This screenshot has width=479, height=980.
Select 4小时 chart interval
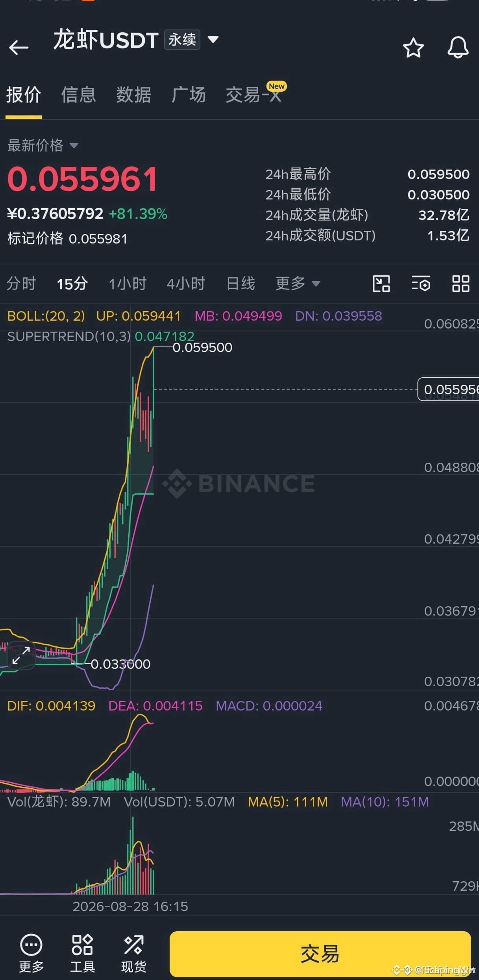pyautogui.click(x=186, y=283)
